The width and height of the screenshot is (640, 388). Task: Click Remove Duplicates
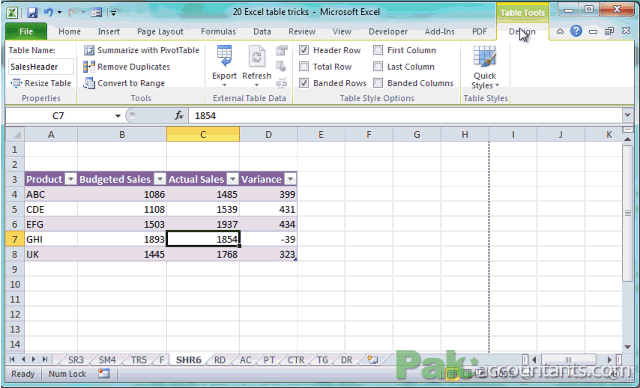(x=127, y=67)
